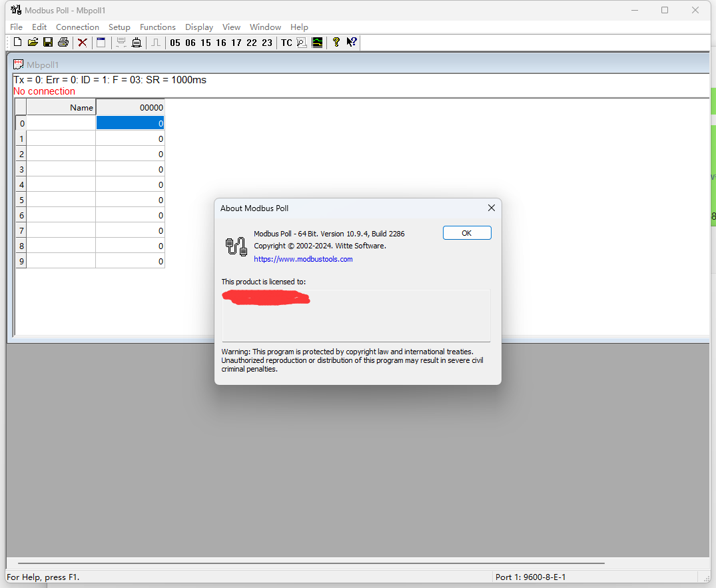Click the New document toolbar icon
This screenshot has height=588, width=716.
(x=17, y=43)
